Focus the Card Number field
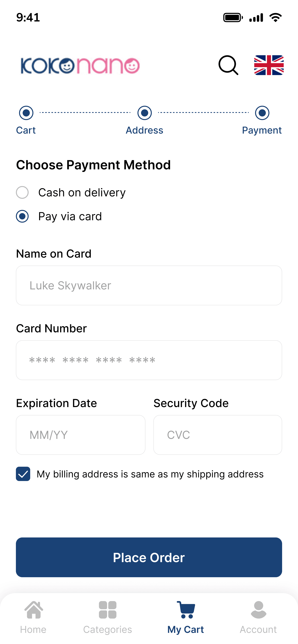This screenshot has height=644, width=298. (149, 360)
